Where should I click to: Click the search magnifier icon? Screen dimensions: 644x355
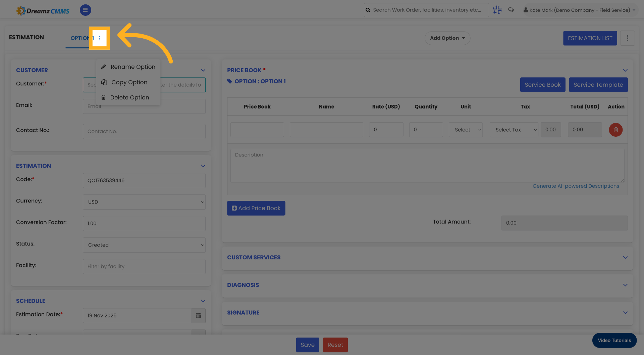point(368,10)
